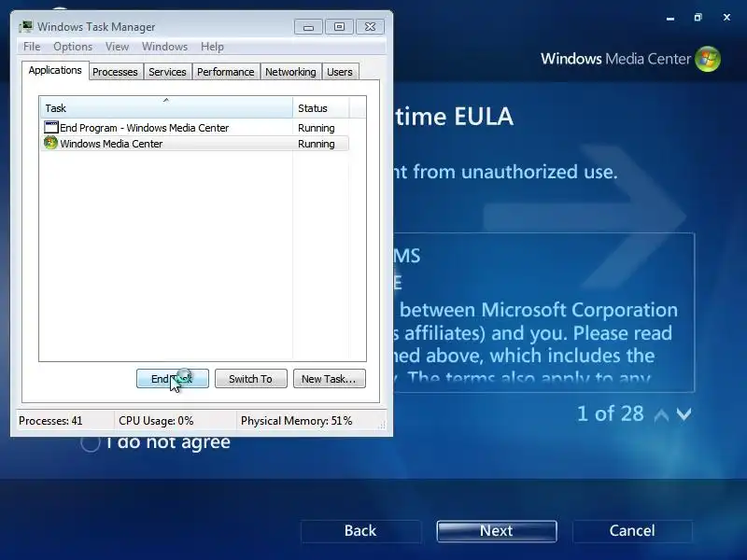Click the Back button in Media Center
Viewport: 747px width, 560px height.
point(360,530)
